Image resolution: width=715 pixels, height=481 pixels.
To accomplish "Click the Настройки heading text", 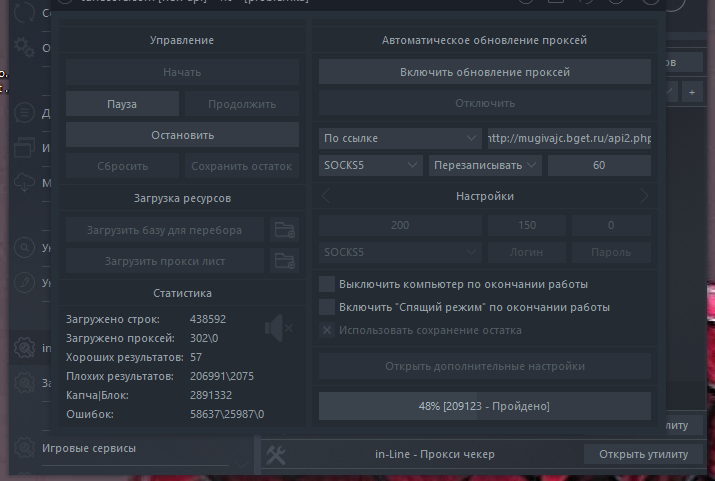I will click(485, 196).
